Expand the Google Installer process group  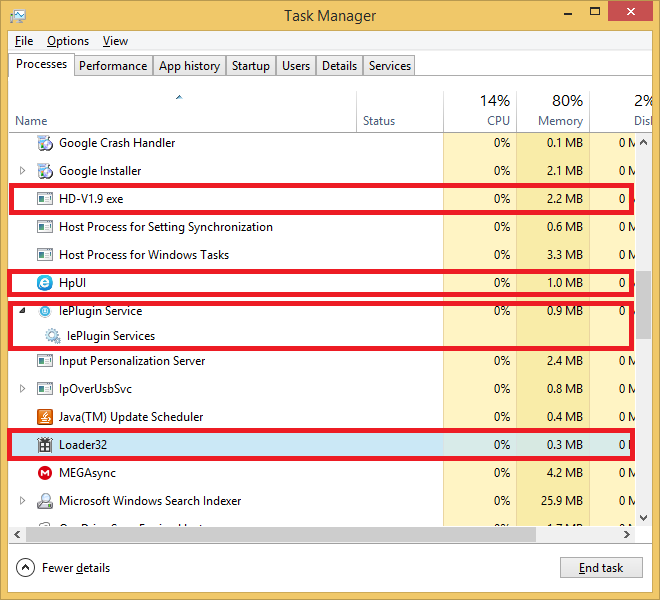[x=22, y=171]
